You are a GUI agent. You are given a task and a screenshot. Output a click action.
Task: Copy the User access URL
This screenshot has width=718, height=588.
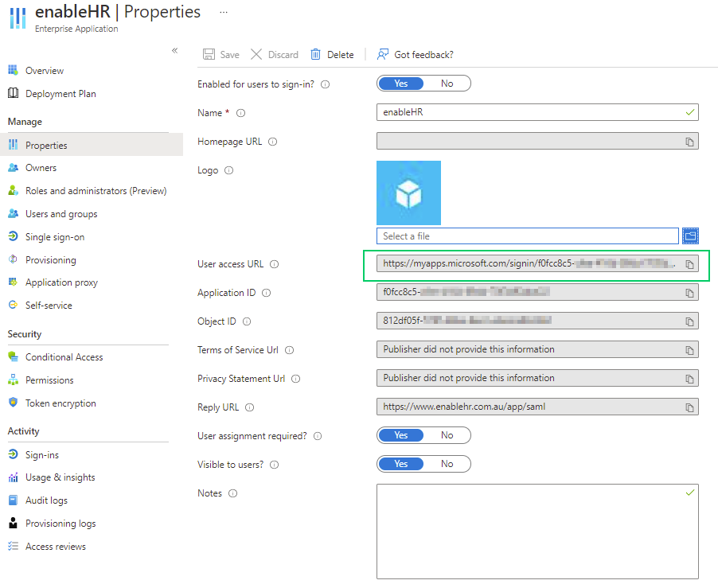(689, 264)
